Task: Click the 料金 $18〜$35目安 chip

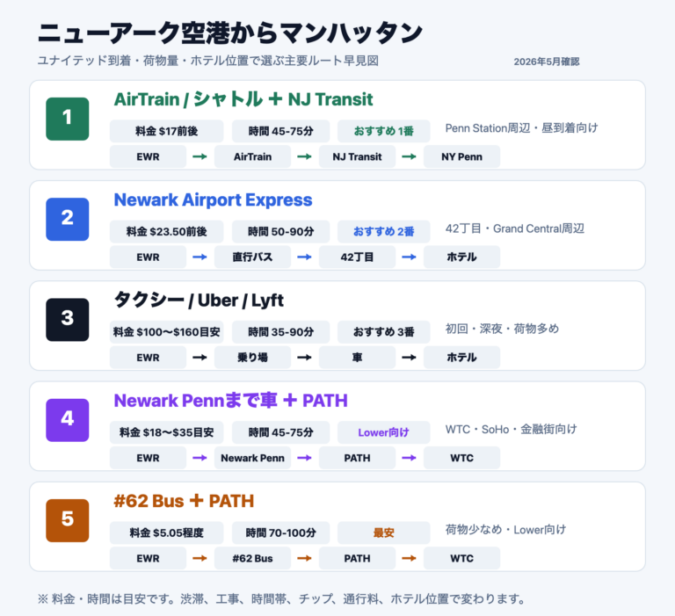Action: pyautogui.click(x=167, y=432)
